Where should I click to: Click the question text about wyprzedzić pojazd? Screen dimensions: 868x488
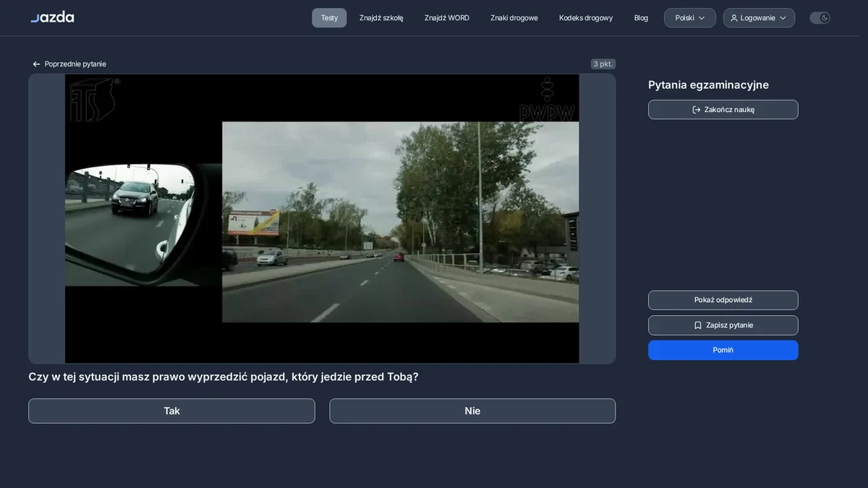[224, 377]
